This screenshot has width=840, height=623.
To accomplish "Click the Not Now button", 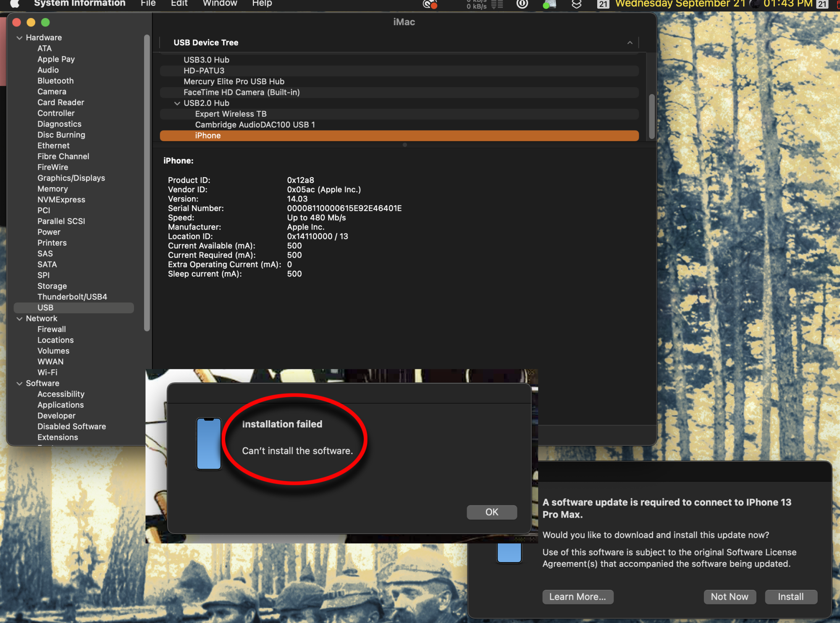I will click(x=729, y=597).
